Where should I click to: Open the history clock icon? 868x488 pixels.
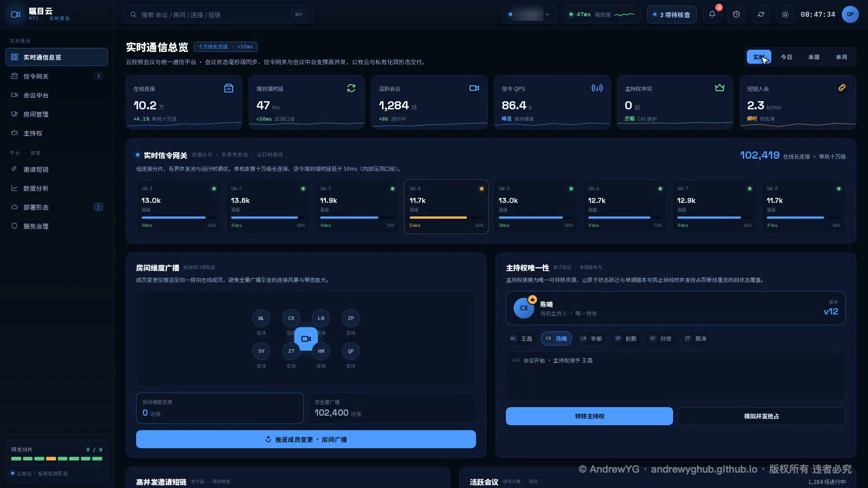pyautogui.click(x=736, y=14)
